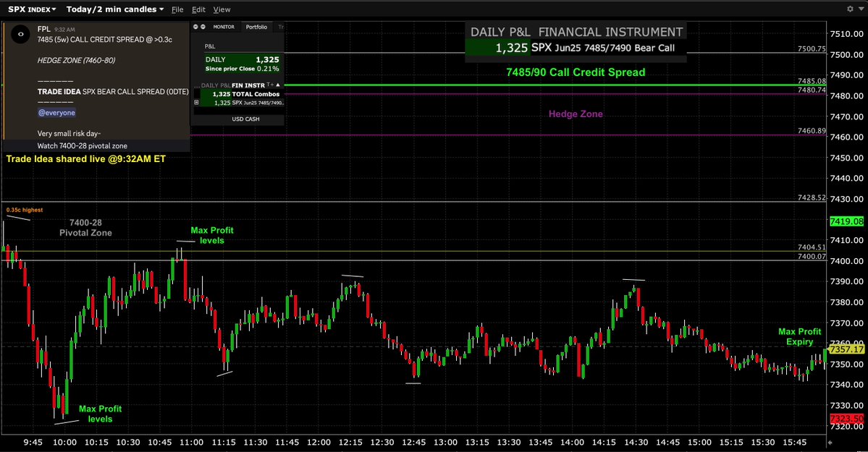This screenshot has width=868, height=452.
Task: Click large DAILY P&L 1,325 value
Action: click(512, 48)
